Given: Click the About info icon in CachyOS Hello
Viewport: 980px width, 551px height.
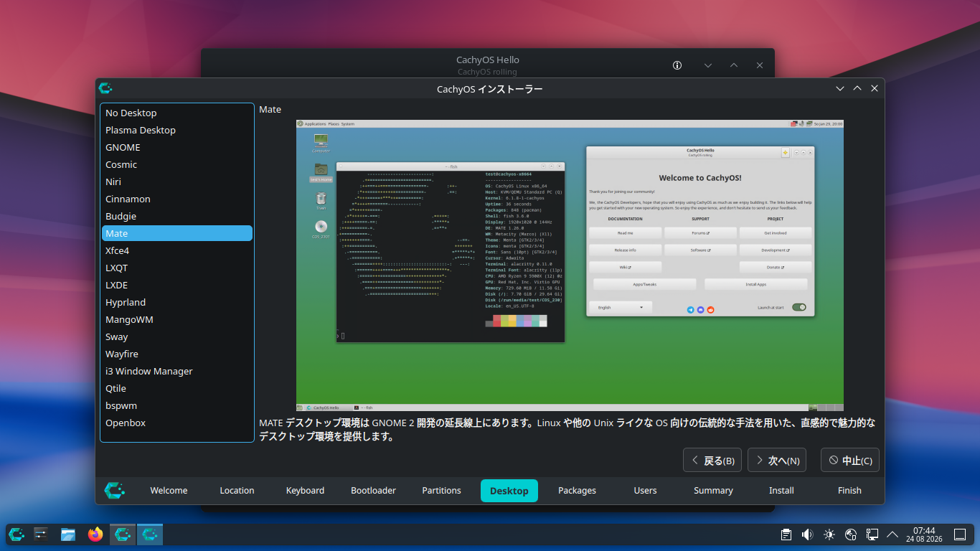Looking at the screenshot, I should (677, 65).
